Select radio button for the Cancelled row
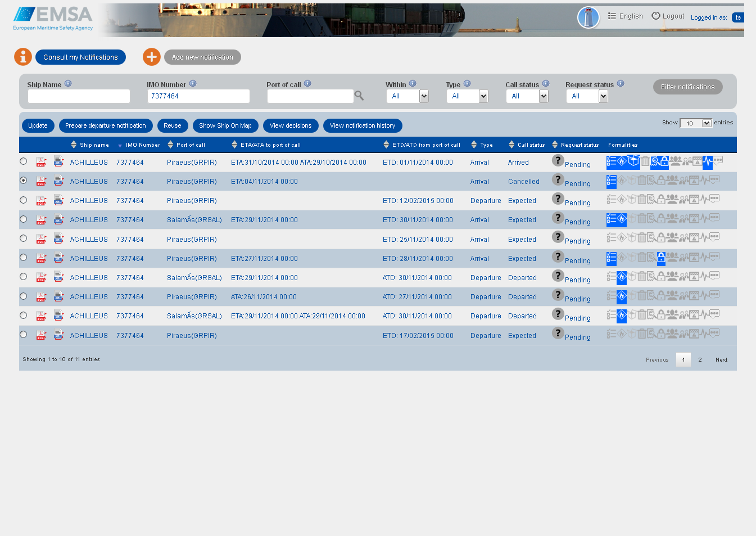 pos(23,181)
